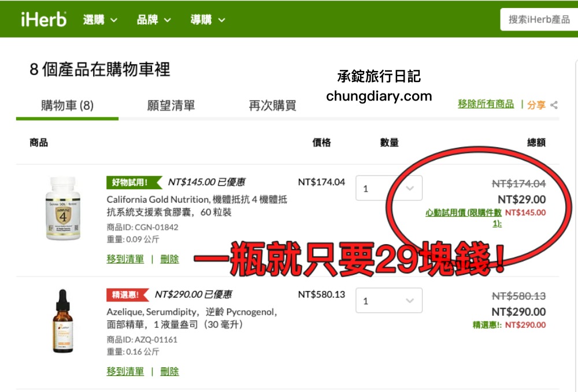Open quantity dropdown for California Gold Nutrition

tap(389, 188)
